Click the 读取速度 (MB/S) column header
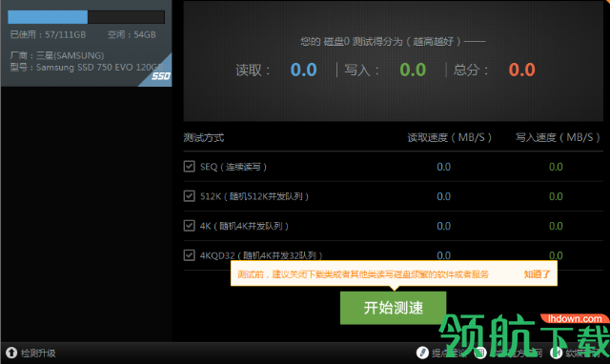 click(449, 137)
